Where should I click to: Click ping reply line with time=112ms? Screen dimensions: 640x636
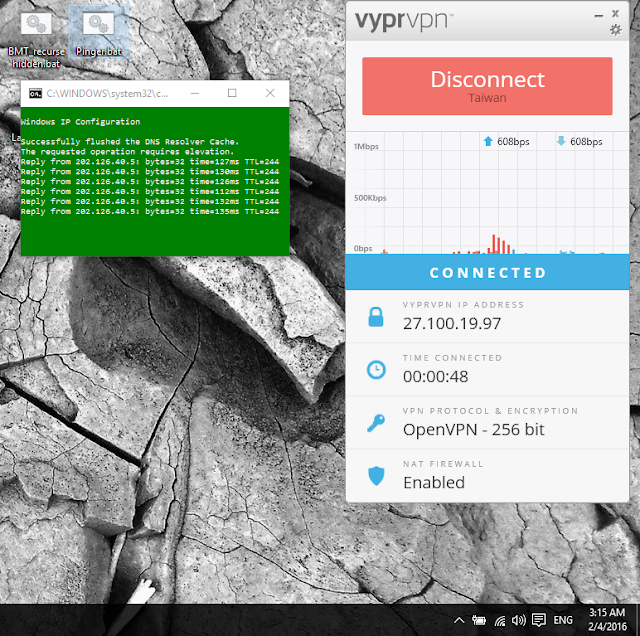tap(150, 191)
